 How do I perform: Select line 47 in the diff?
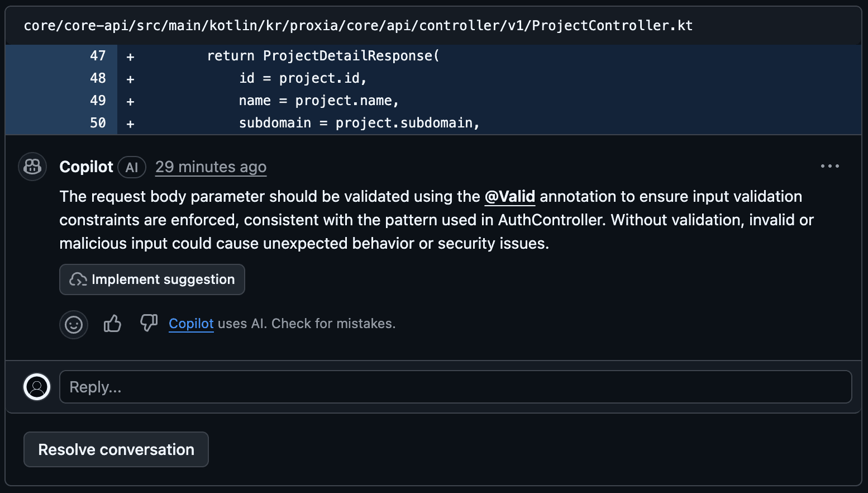pos(97,56)
